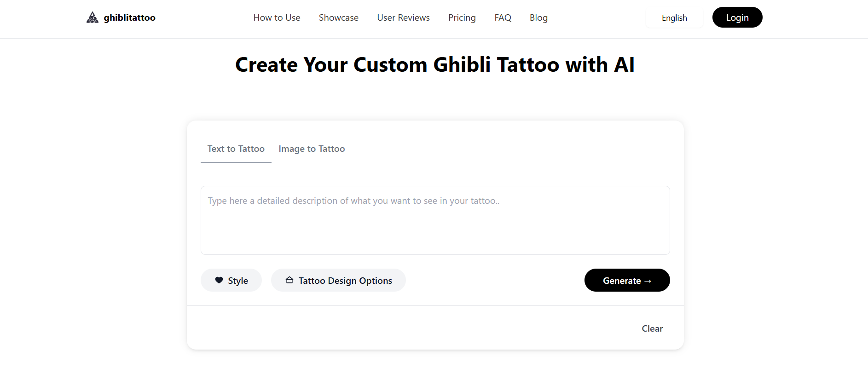868x385 pixels.
Task: Select the Text to Tattoo tab
Action: [236, 149]
